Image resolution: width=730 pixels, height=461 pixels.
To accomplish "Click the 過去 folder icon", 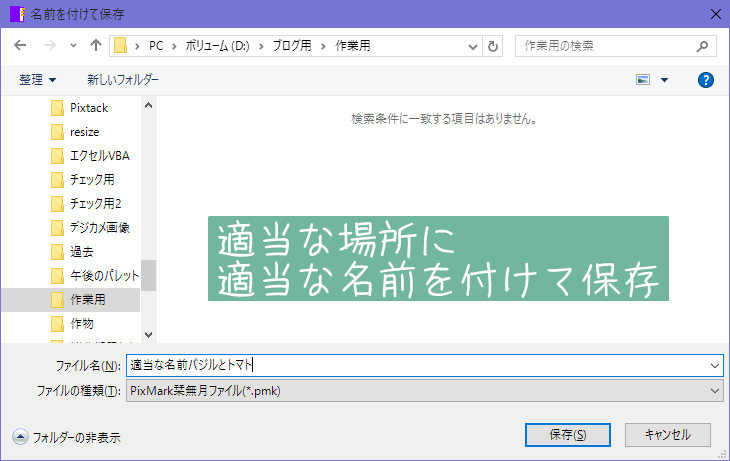I will tap(57, 252).
